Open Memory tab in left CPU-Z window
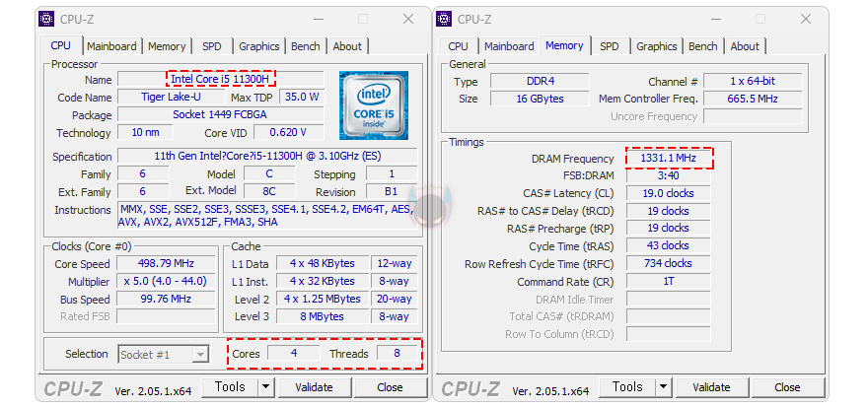Screen dimensions: 868x407 pyautogui.click(x=167, y=46)
